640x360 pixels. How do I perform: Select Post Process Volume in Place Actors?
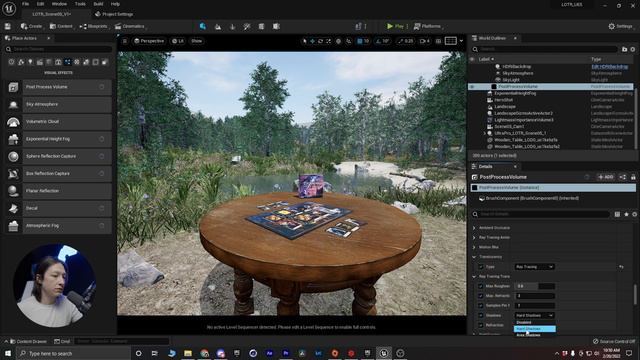59,87
